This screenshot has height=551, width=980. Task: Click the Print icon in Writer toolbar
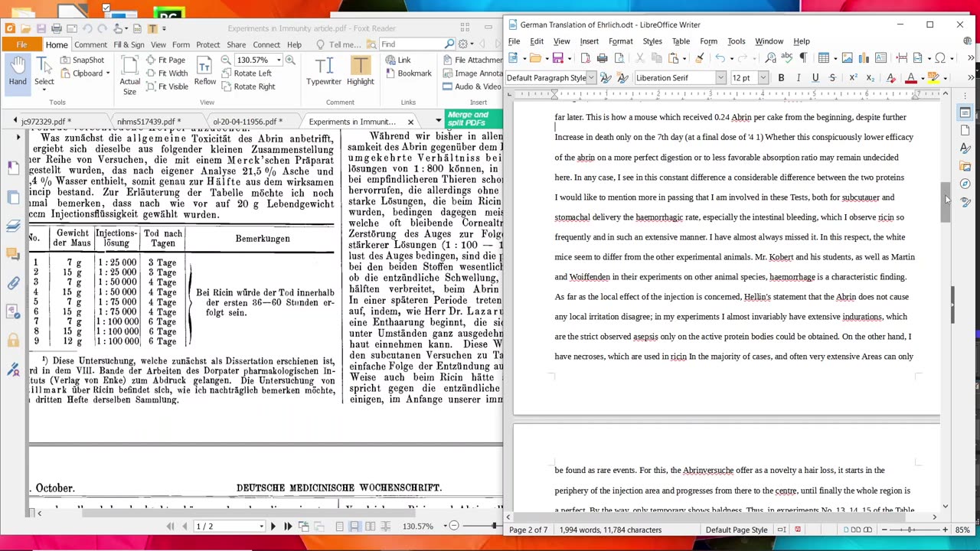pos(602,58)
